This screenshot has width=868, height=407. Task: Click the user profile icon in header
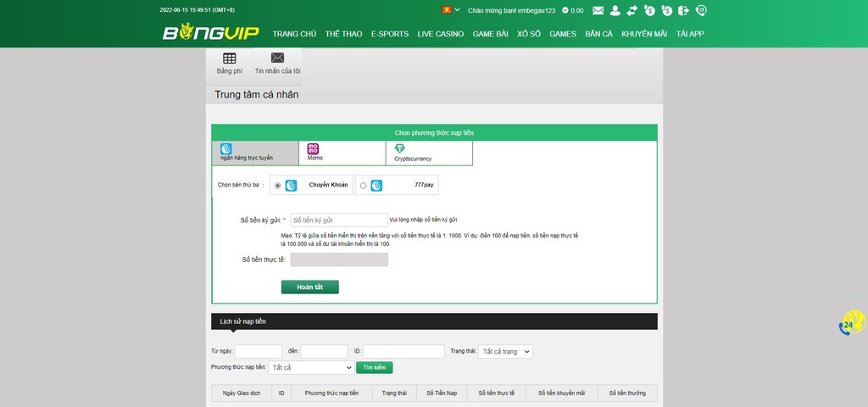[x=615, y=10]
